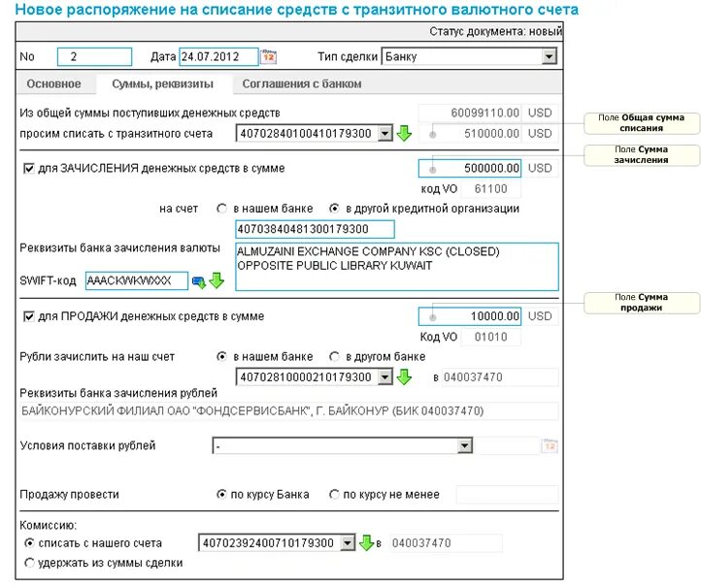Click bank details text area ALMUZAINI EXCHANGE

coord(397,267)
